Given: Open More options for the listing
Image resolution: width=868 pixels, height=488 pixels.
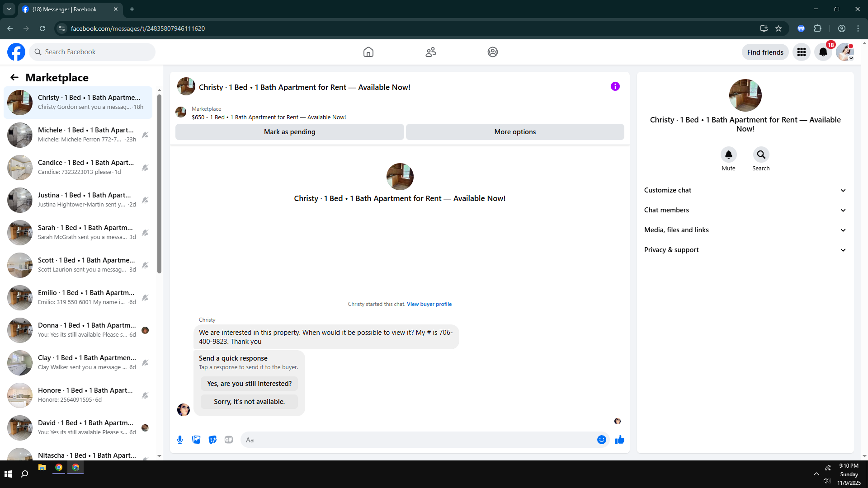Looking at the screenshot, I should pyautogui.click(x=515, y=132).
